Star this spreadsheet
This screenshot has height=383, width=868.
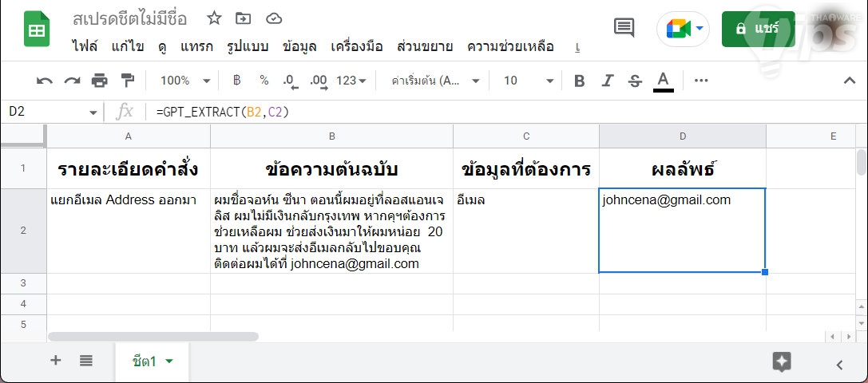(214, 18)
